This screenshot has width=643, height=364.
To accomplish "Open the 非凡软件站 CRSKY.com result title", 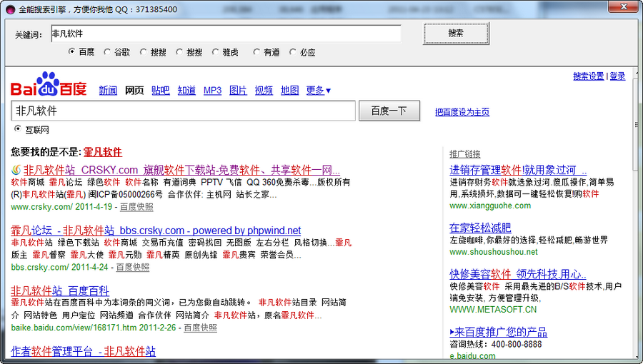I will (181, 170).
